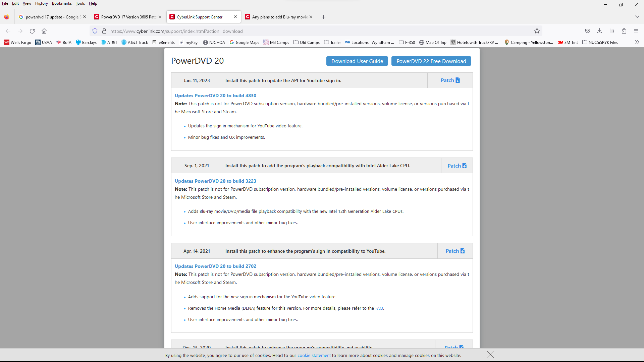644x362 pixels.
Task: Open Trailer bookmark folder
Action: coord(332,43)
